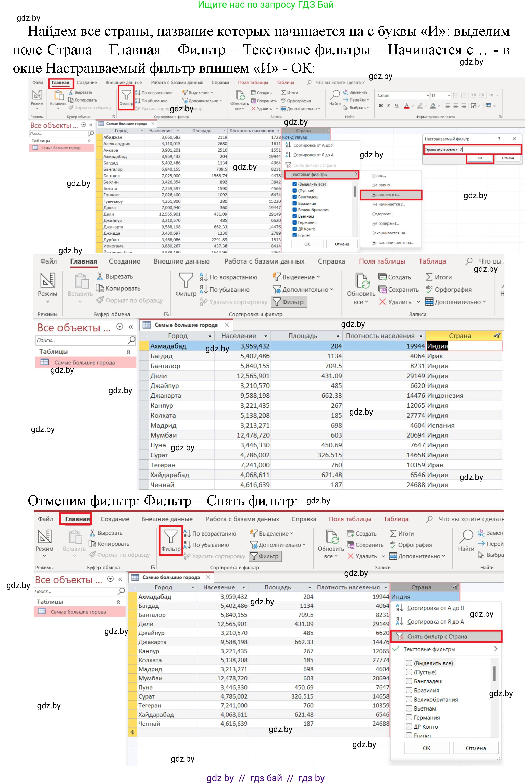The width and height of the screenshot is (532, 784).
Task: Open the Calibri font name dropdown
Action: tap(428, 95)
